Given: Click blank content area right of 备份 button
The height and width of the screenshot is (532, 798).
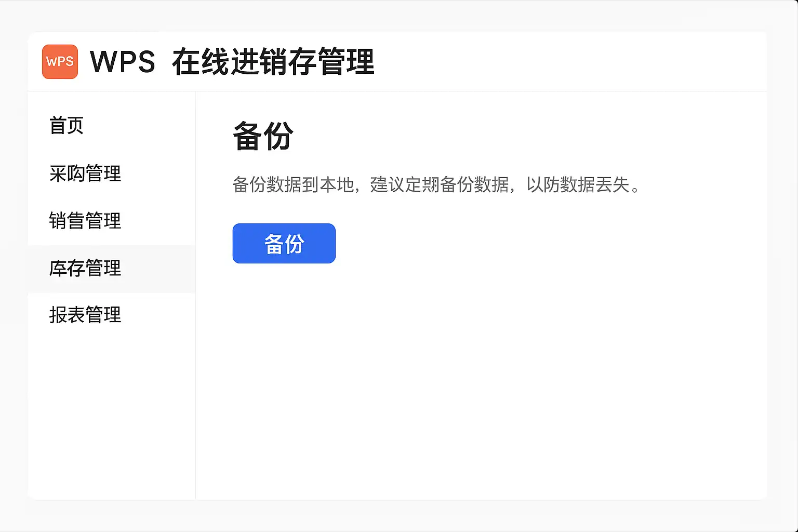Looking at the screenshot, I should point(520,244).
